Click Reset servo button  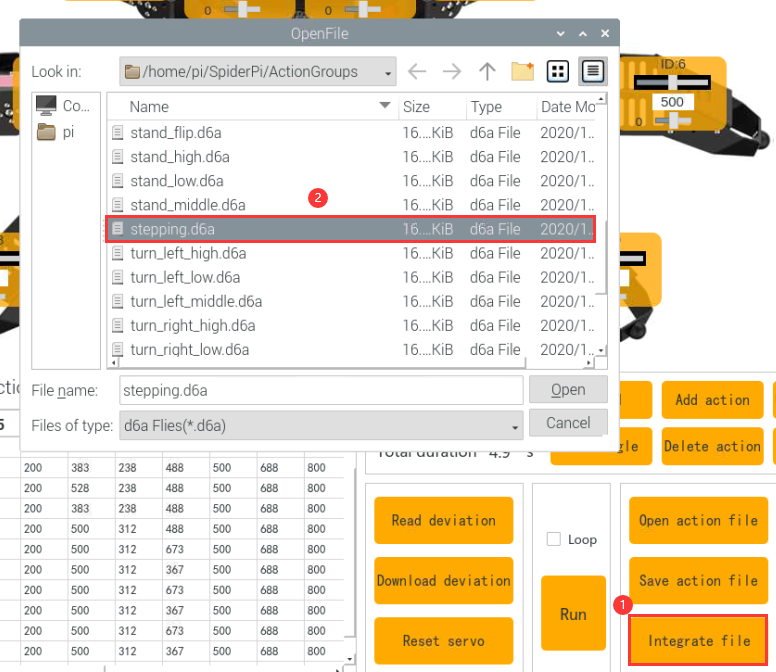443,641
